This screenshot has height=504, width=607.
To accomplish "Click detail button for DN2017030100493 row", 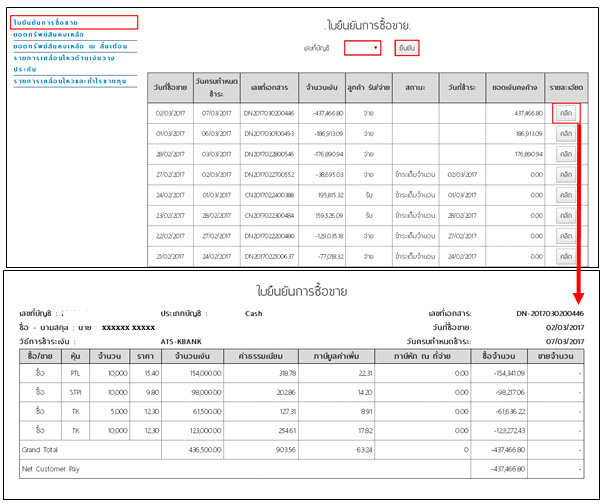I will [x=566, y=134].
